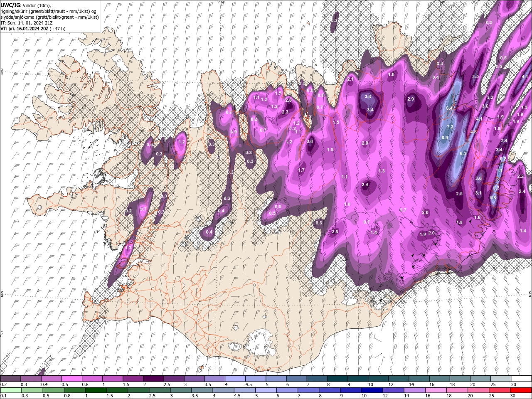
Task: Click the '2.2' precipitation value near the east edge
Action: click(x=520, y=176)
